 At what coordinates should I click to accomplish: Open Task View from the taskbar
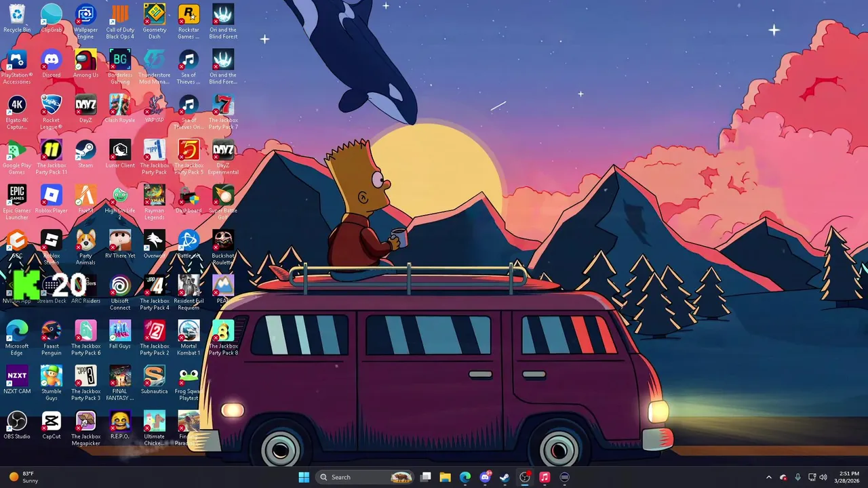(x=426, y=477)
